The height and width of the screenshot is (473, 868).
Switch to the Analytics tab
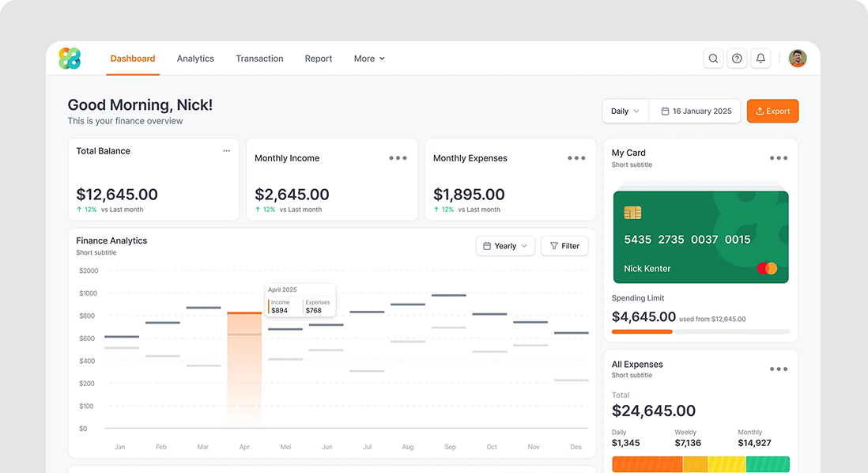pos(195,59)
